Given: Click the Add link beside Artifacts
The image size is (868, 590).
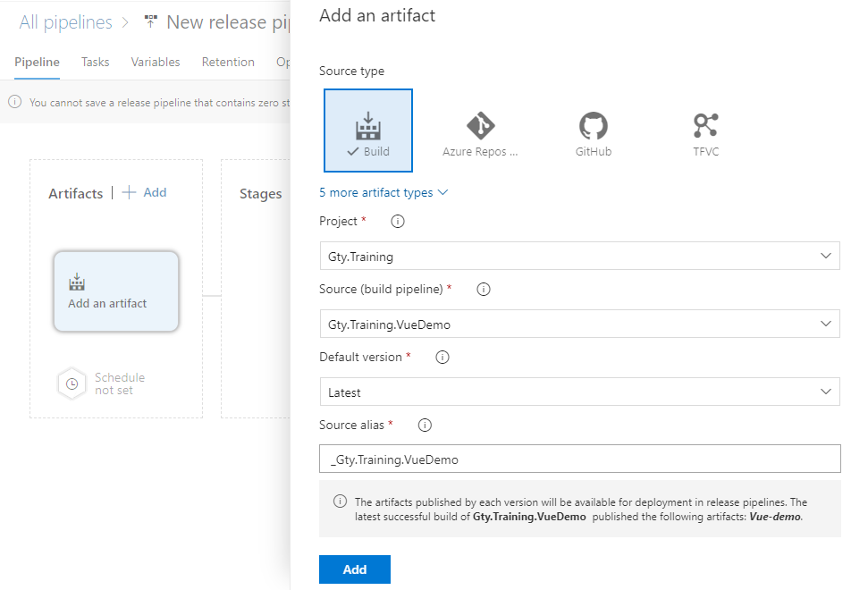Looking at the screenshot, I should click(x=145, y=192).
